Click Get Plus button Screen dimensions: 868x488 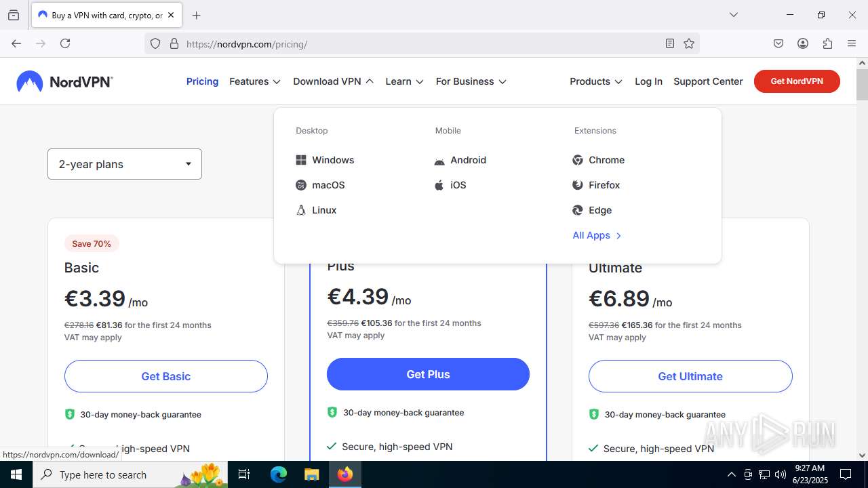428,374
